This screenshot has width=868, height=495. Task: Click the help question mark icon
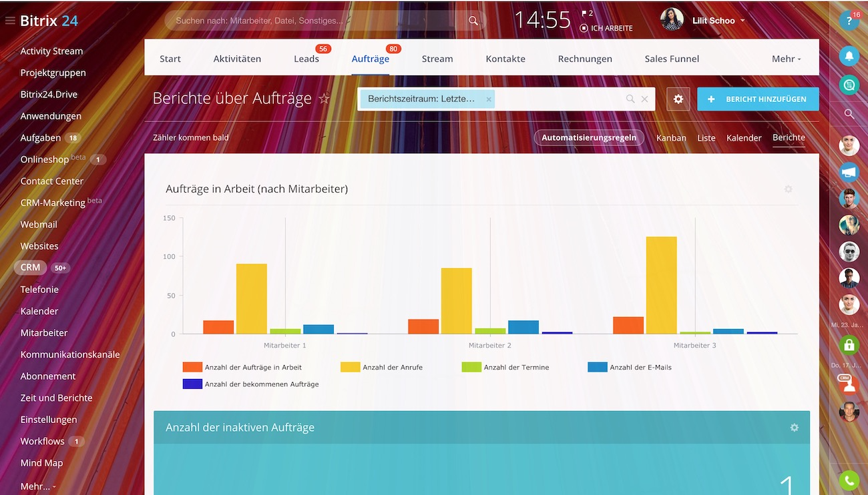click(849, 21)
